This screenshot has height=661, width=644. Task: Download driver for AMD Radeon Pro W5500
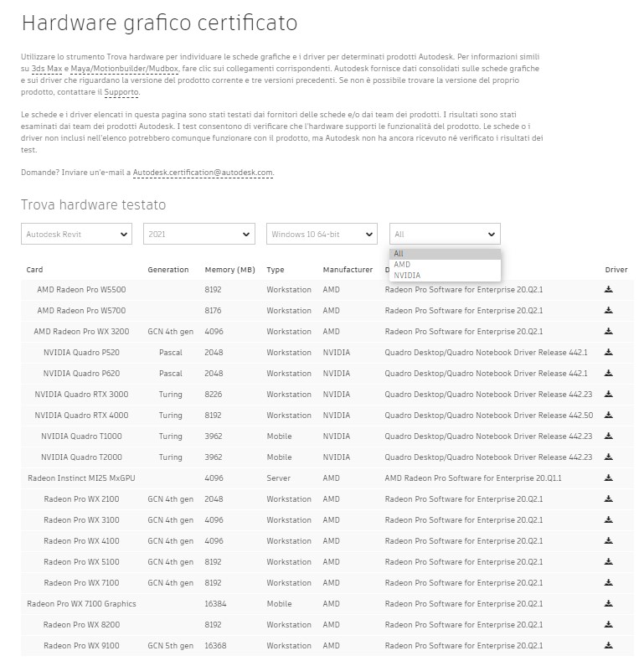tap(608, 289)
